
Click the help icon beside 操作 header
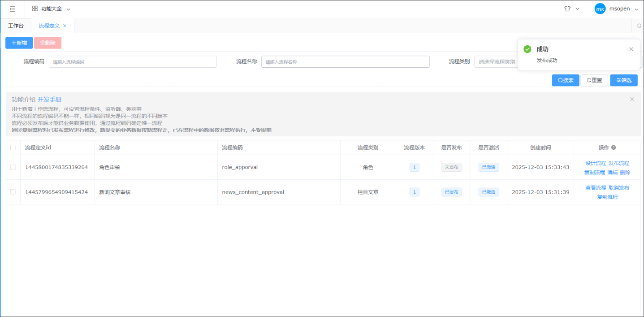[x=614, y=148]
